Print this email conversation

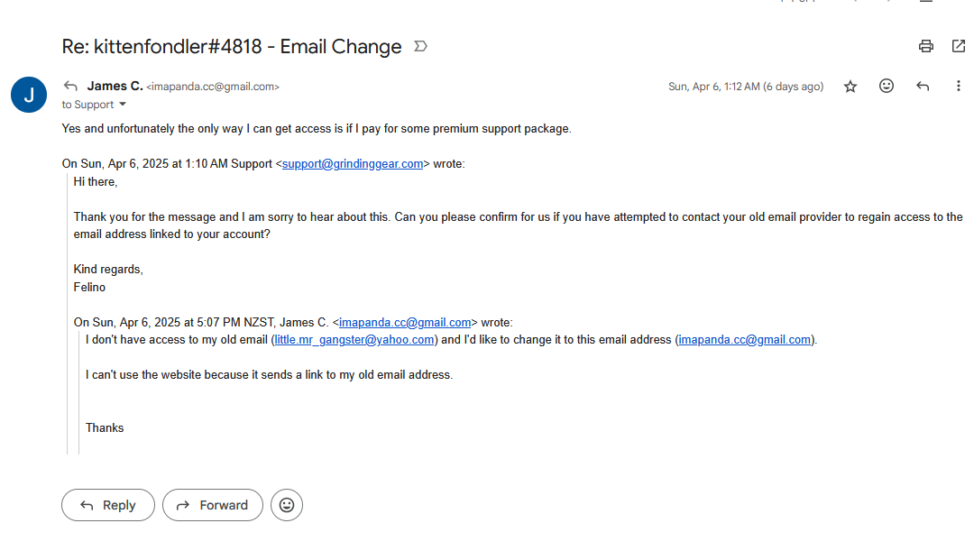[925, 46]
